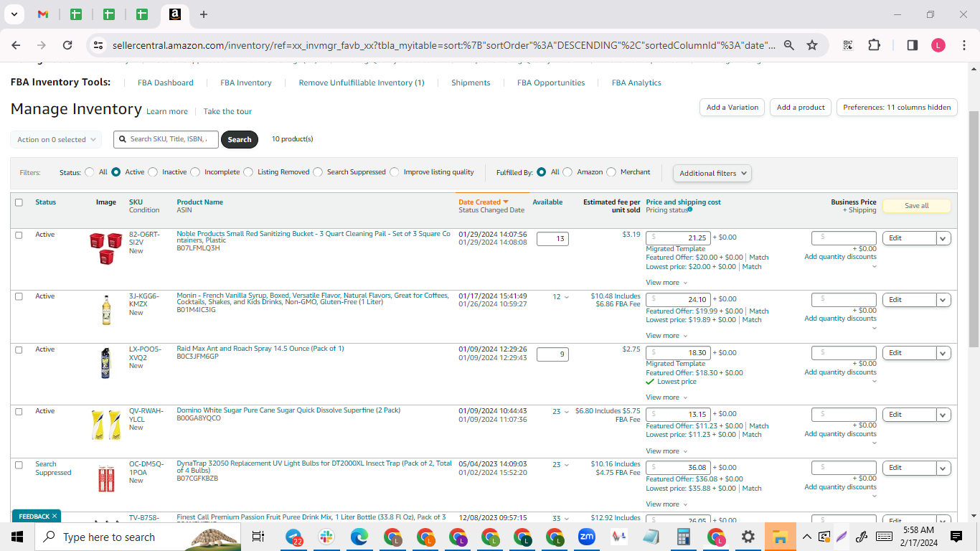Open the Chrome profile avatar L
The image size is (980, 551).
pos(938,45)
